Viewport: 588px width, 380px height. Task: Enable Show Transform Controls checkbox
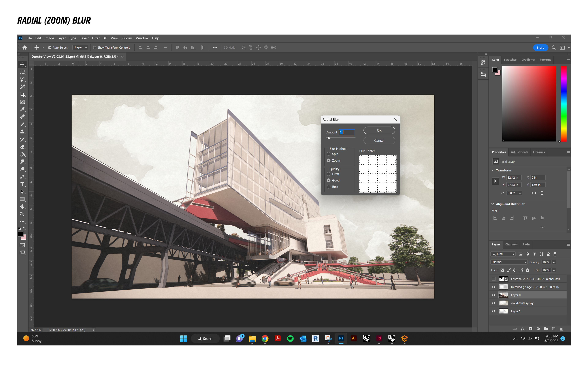95,48
